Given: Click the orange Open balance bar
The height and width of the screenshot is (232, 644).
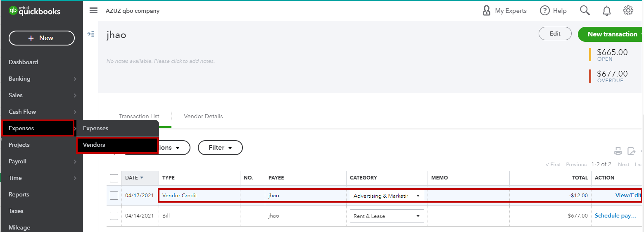Looking at the screenshot, I should coord(590,54).
